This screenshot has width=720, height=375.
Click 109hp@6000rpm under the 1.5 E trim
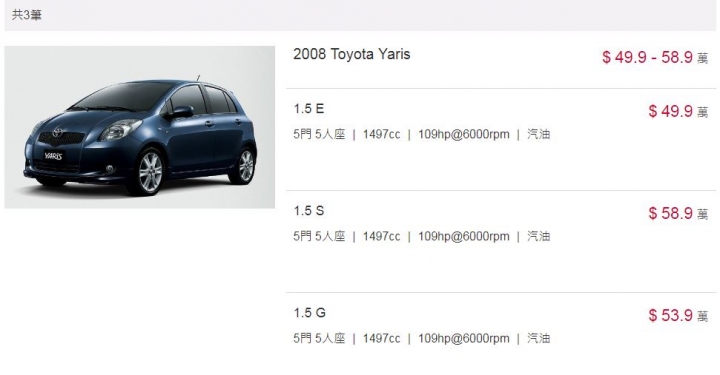tap(464, 134)
